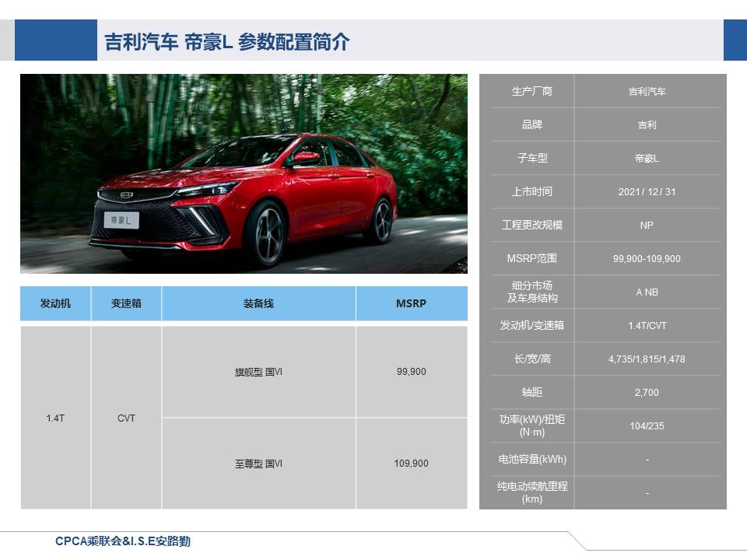Click the '发动机' column header
This screenshot has width=747, height=560.
pyautogui.click(x=55, y=303)
